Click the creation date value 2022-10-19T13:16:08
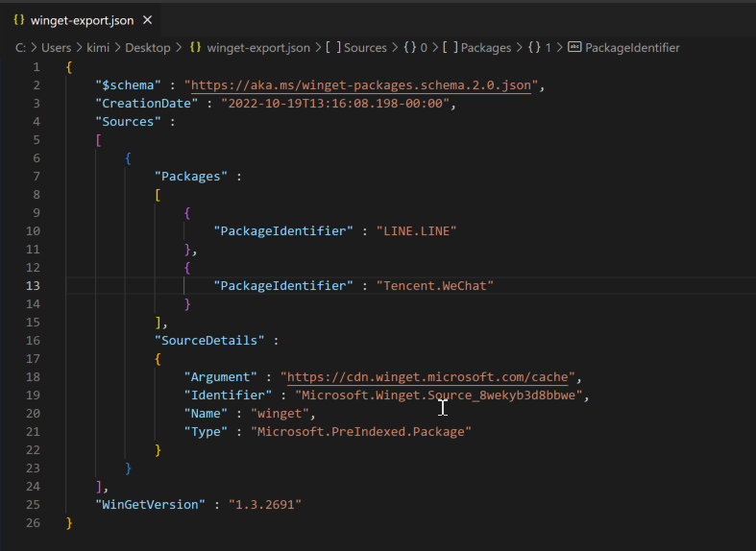 (335, 104)
